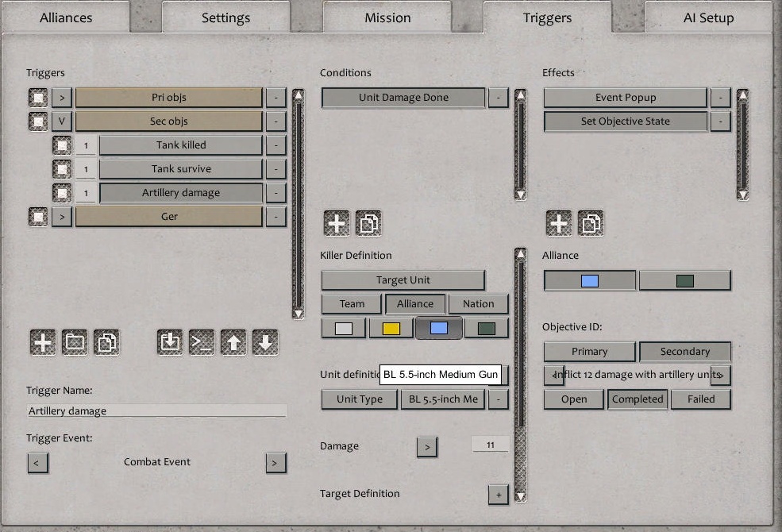The image size is (782, 532).
Task: Open the Mission tab
Action: point(387,16)
